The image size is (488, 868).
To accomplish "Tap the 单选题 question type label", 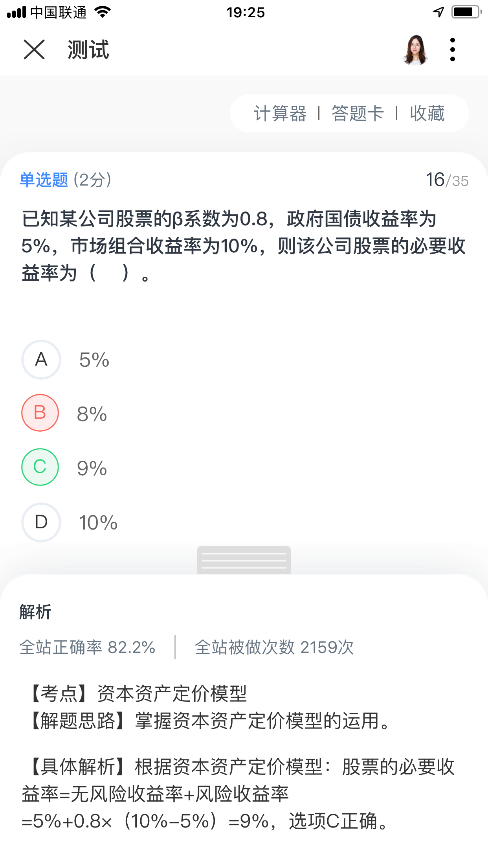I will point(44,180).
